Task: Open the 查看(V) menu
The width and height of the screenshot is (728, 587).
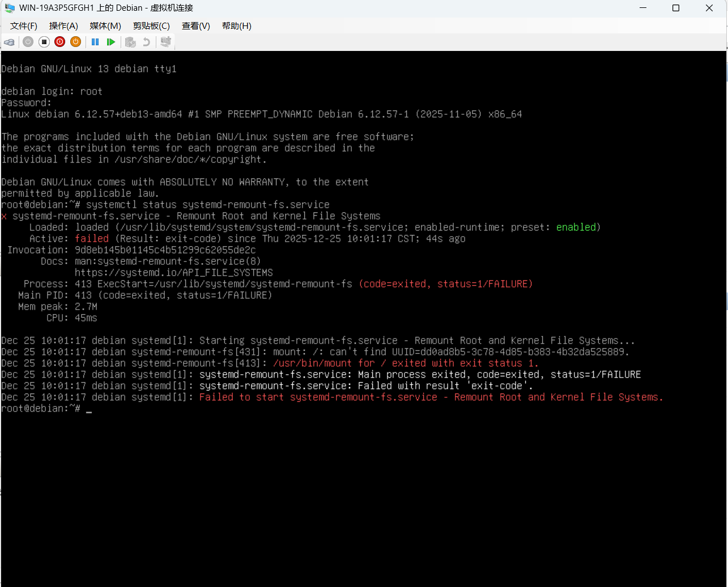Action: coord(196,26)
